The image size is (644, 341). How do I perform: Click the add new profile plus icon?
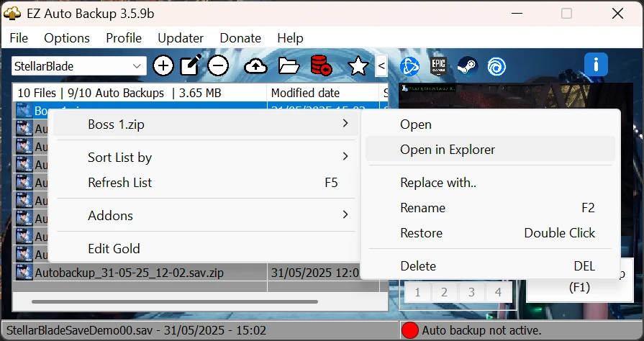tap(163, 65)
